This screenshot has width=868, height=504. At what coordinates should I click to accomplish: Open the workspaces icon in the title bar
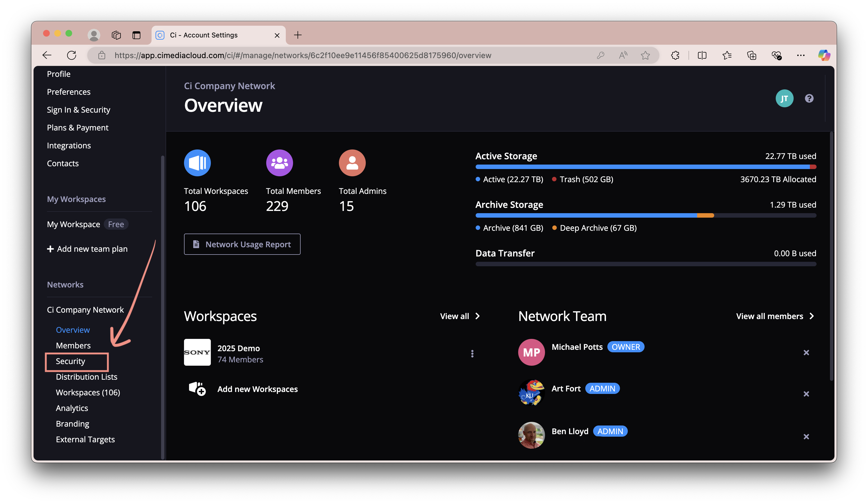tap(116, 35)
